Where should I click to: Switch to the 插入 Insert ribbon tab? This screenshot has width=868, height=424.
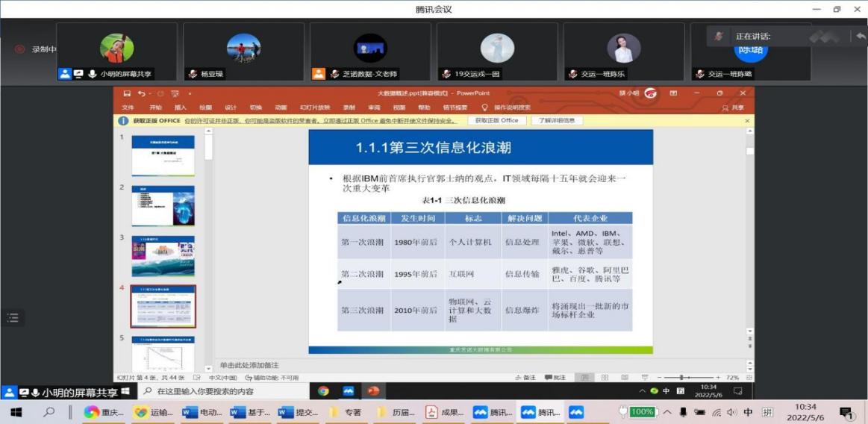pyautogui.click(x=181, y=107)
